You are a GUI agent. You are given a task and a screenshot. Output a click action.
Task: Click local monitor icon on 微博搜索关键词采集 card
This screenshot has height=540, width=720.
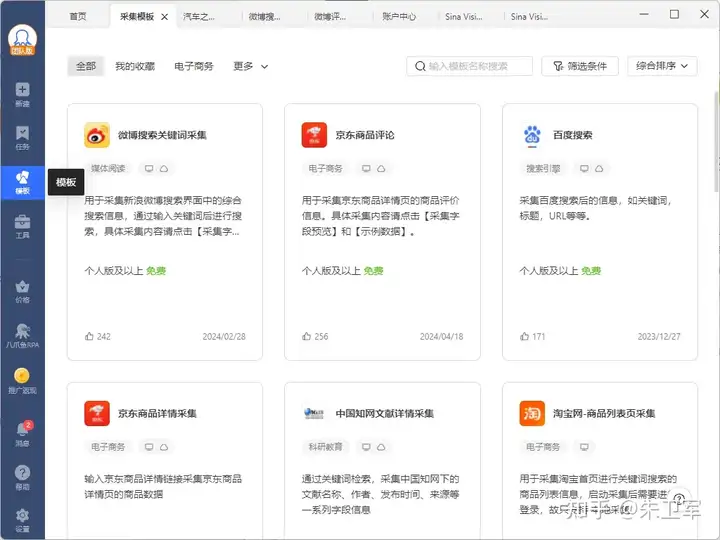(149, 169)
